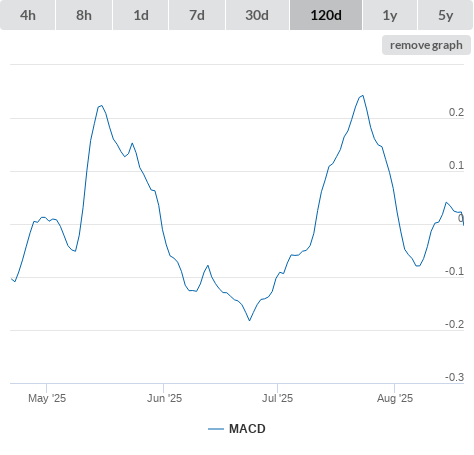Click the Jul '25 axis label
The image size is (474, 455).
pyautogui.click(x=277, y=398)
